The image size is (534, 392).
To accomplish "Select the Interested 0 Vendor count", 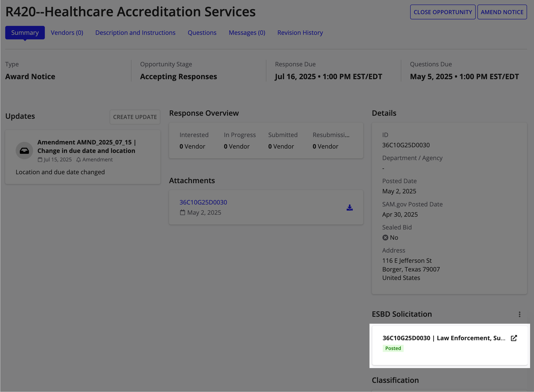I will click(192, 146).
